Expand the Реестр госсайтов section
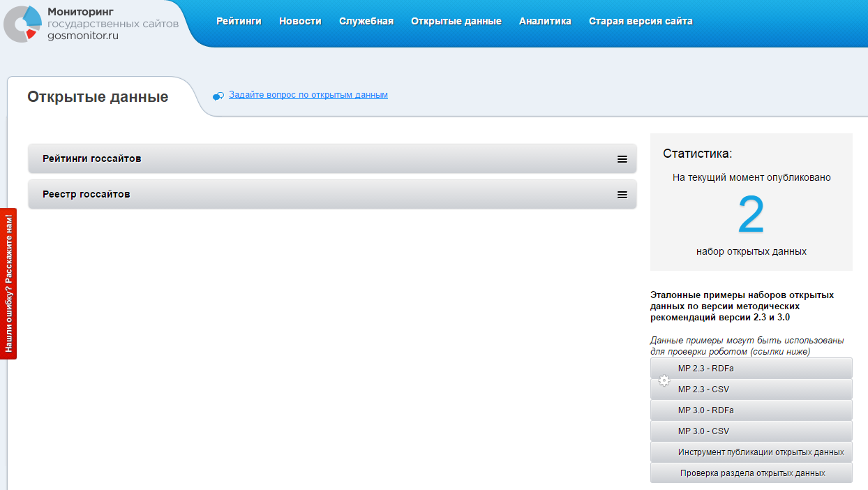 click(x=87, y=194)
